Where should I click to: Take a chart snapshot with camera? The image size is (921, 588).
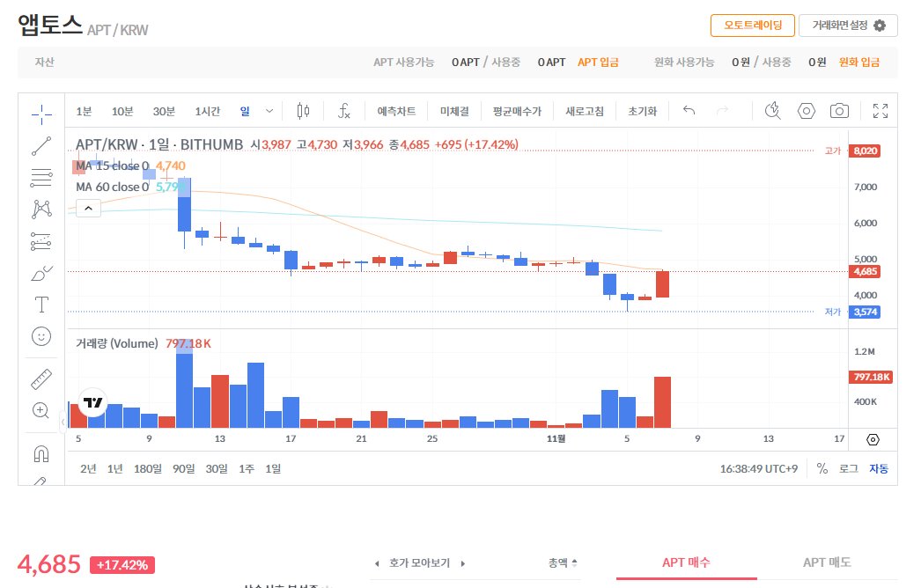(x=839, y=110)
